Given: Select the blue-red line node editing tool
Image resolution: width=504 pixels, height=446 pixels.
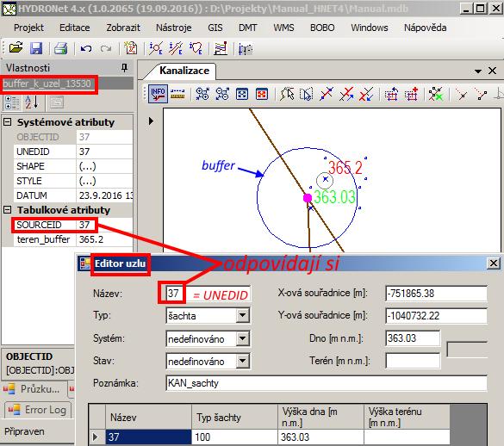Looking at the screenshot, I should 327,94.
